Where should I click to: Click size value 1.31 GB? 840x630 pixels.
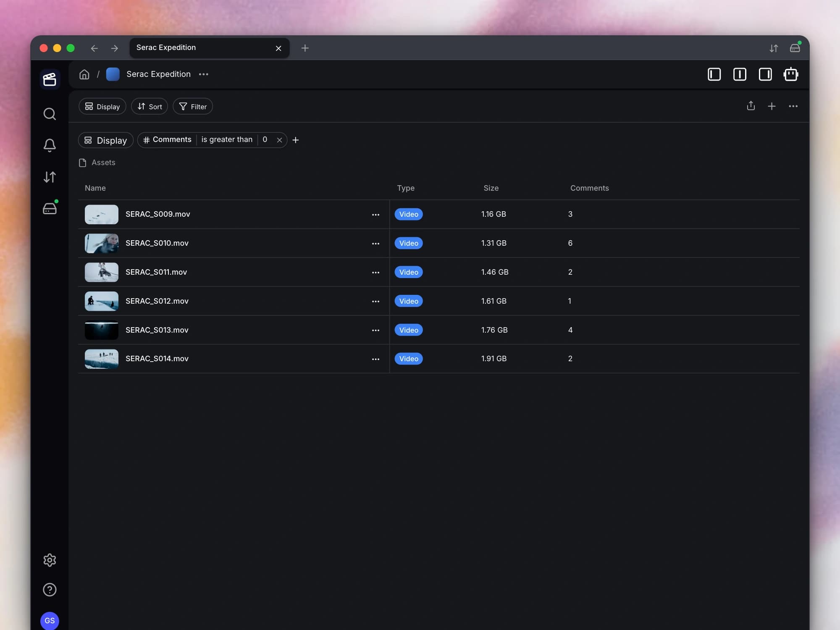[494, 243]
